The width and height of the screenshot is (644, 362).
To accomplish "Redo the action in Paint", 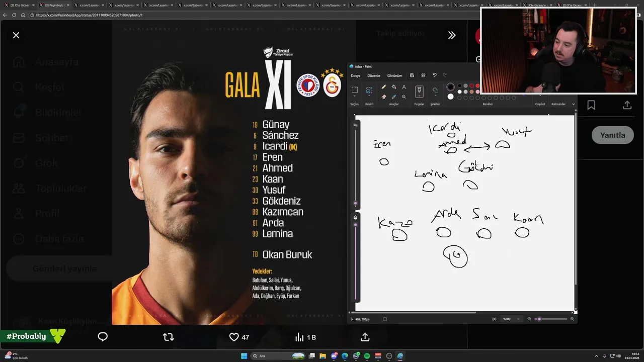I will pos(445,75).
